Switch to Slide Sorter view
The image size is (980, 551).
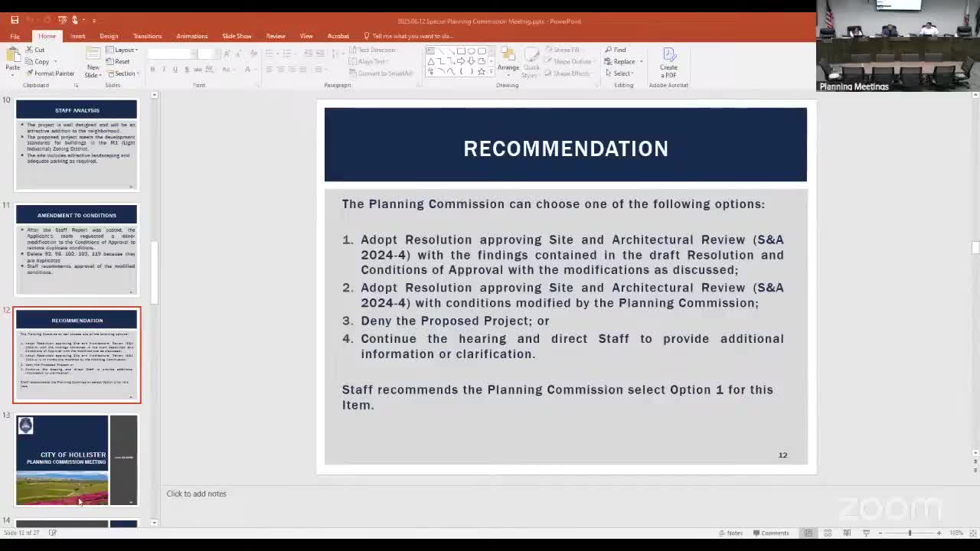point(828,533)
